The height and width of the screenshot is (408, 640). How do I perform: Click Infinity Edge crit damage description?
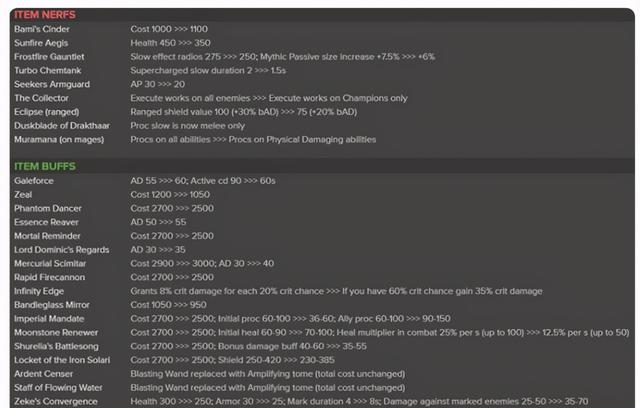click(x=336, y=291)
